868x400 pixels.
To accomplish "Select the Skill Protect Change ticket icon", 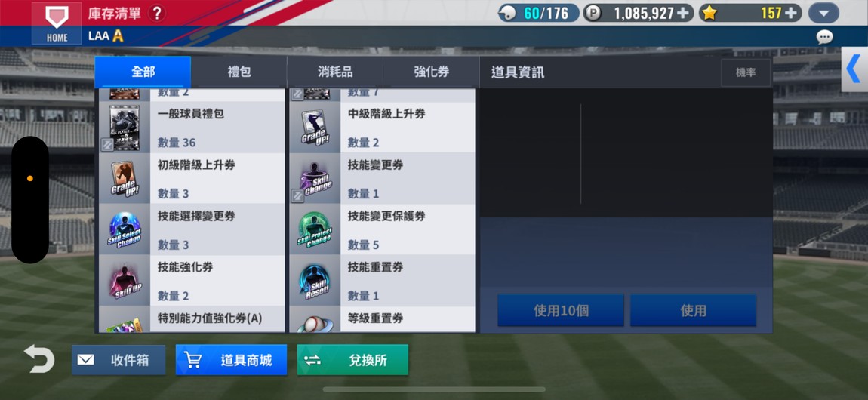I will click(x=315, y=229).
